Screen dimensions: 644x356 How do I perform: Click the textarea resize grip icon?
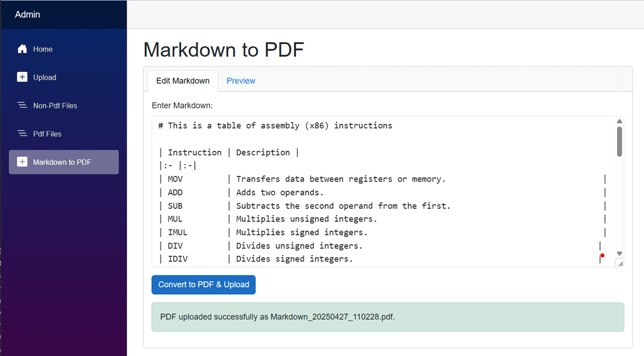[x=620, y=263]
